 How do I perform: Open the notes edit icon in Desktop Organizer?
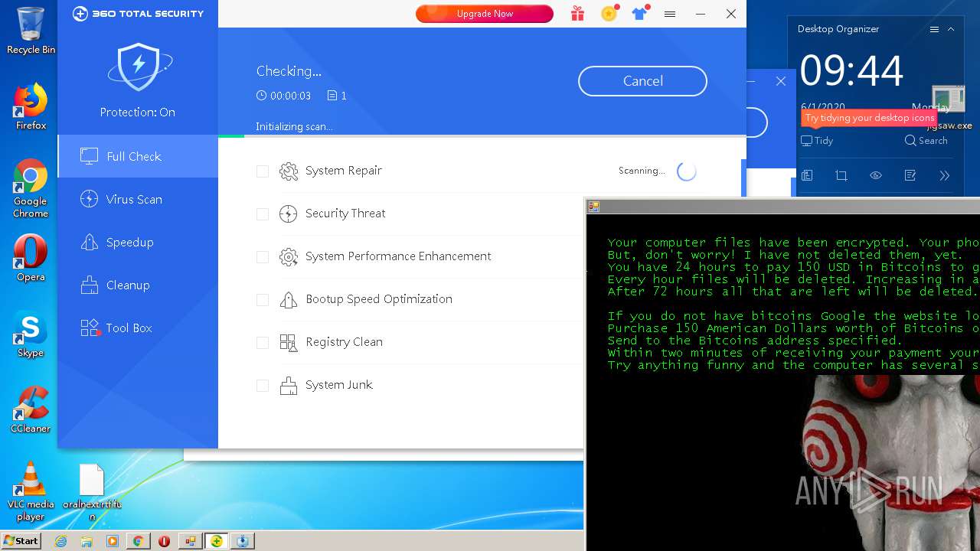[910, 175]
